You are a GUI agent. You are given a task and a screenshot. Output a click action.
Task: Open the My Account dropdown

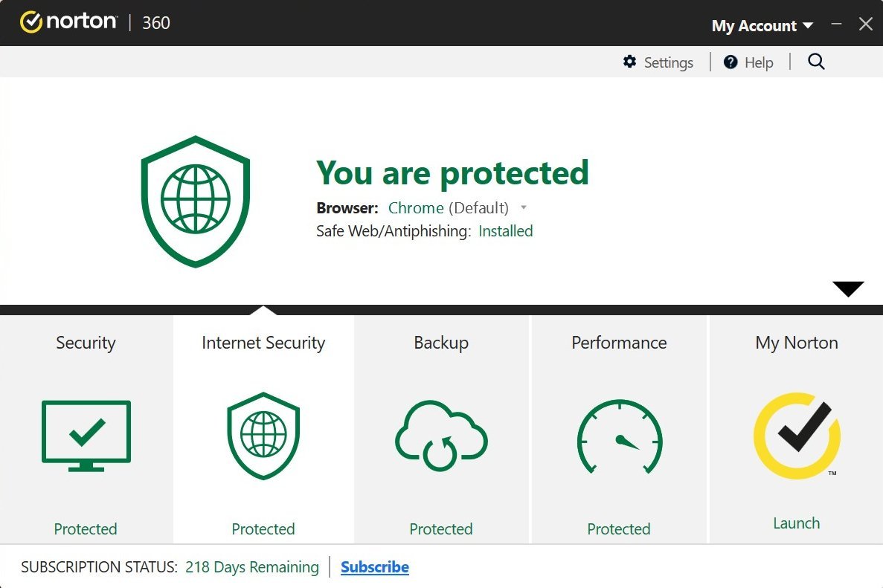point(762,25)
